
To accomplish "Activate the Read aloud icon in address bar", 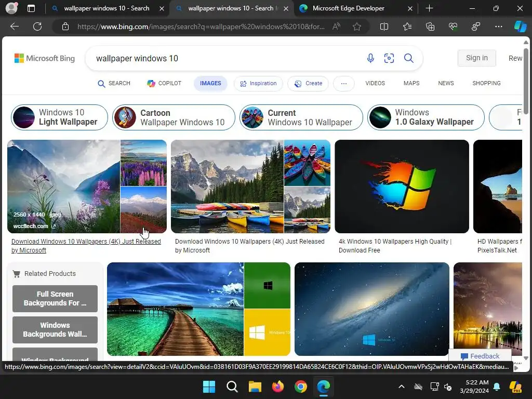I will pyautogui.click(x=336, y=26).
